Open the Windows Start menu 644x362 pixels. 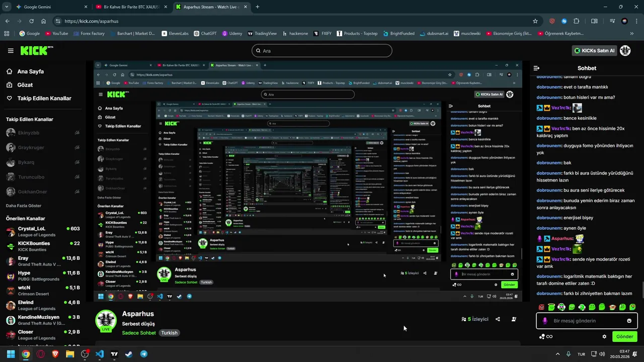pyautogui.click(x=11, y=354)
